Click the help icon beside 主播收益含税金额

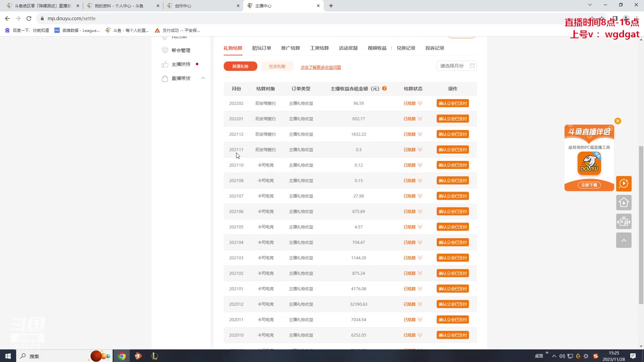384,88
